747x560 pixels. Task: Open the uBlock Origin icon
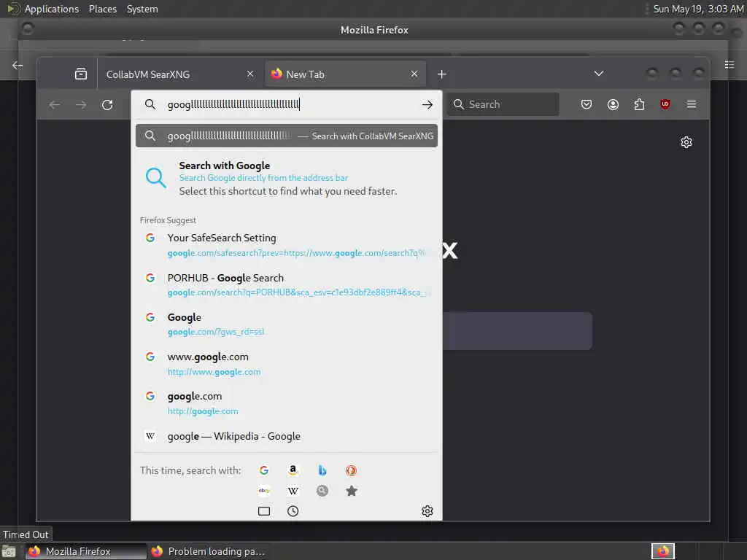(665, 104)
